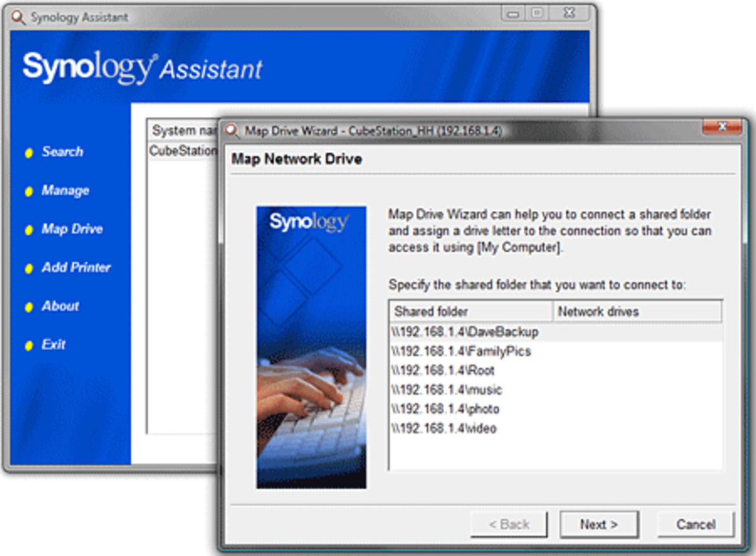
Task: Click the Next > button
Action: [x=599, y=524]
